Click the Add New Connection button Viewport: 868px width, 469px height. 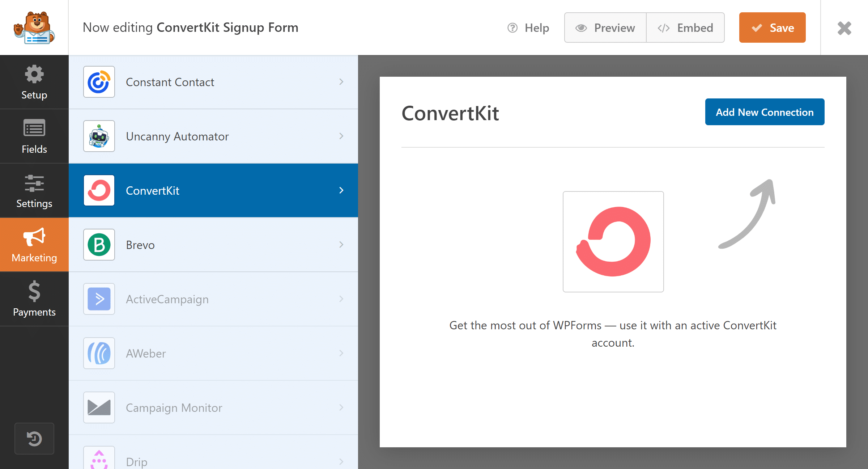click(765, 112)
